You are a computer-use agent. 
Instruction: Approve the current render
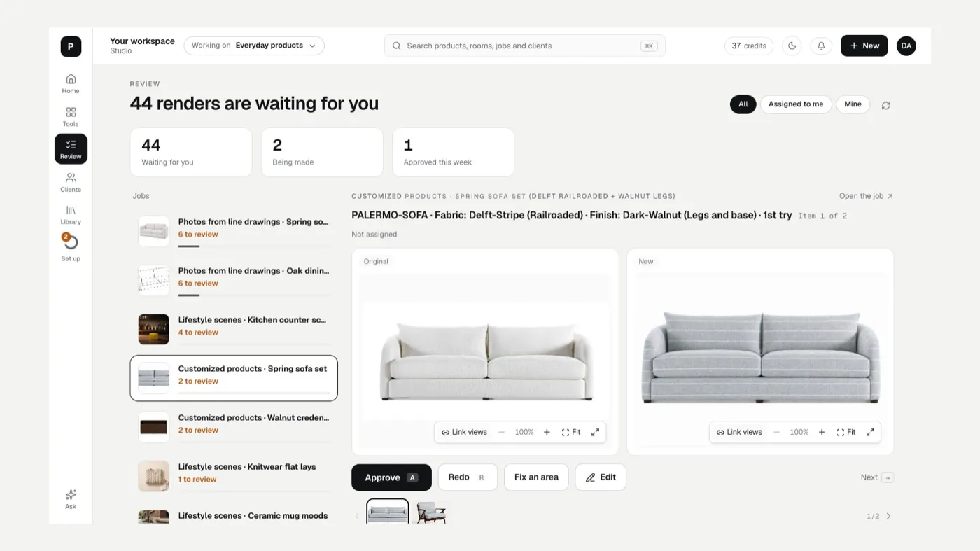(x=391, y=477)
